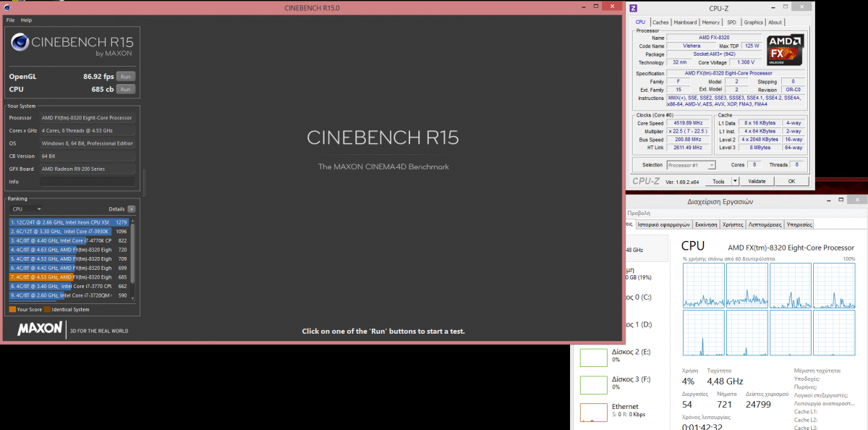This screenshot has height=430, width=868.
Task: Click the Processor field in Your System
Action: pyautogui.click(x=87, y=117)
